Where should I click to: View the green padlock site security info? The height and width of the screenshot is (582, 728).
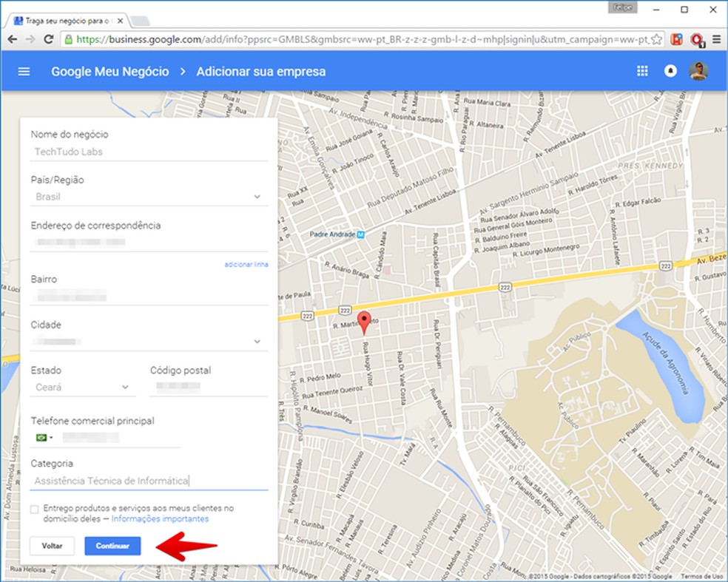(x=68, y=39)
